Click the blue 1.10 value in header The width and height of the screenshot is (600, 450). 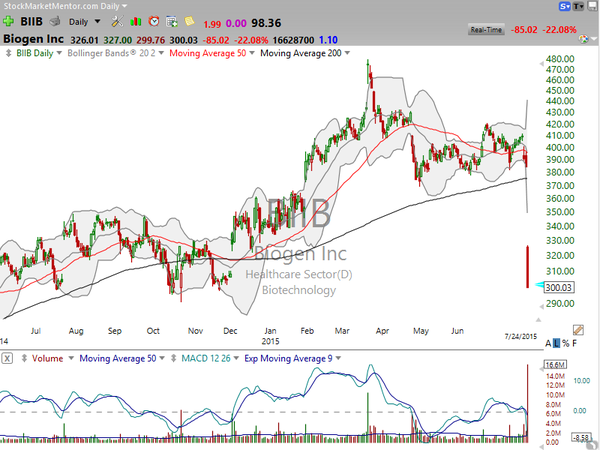328,40
